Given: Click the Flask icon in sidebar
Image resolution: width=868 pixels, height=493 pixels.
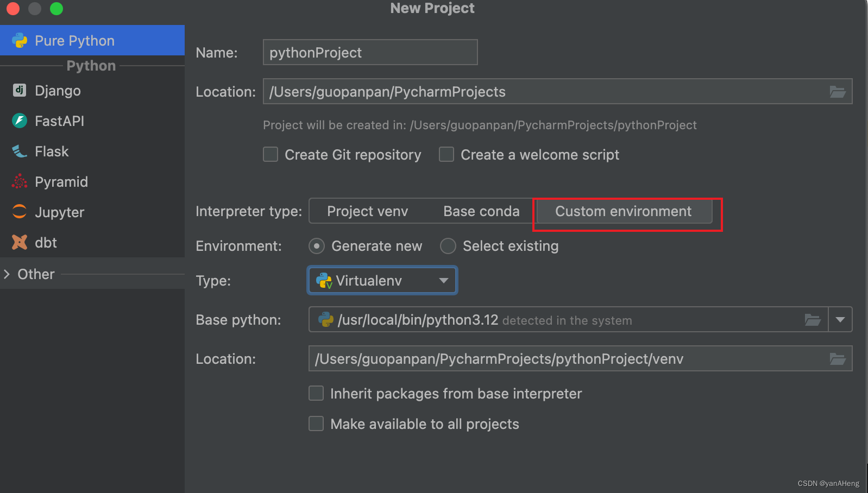Looking at the screenshot, I should click(20, 151).
